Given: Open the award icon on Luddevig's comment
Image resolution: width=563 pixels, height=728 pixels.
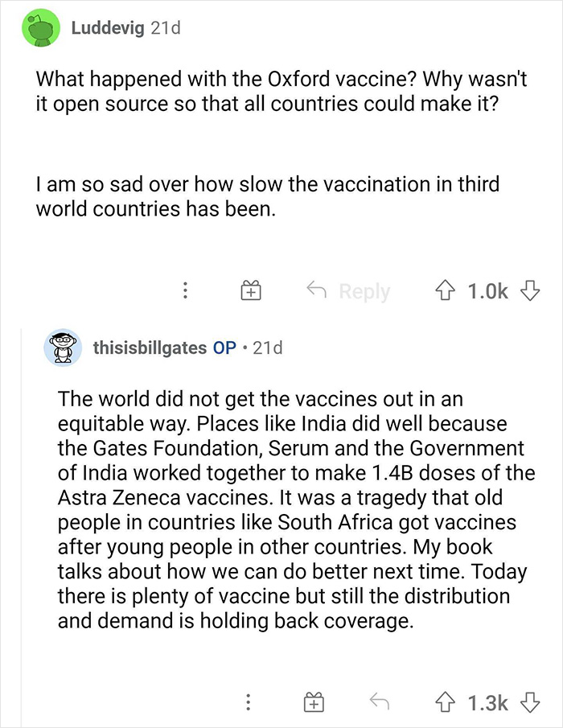Looking at the screenshot, I should [x=250, y=290].
